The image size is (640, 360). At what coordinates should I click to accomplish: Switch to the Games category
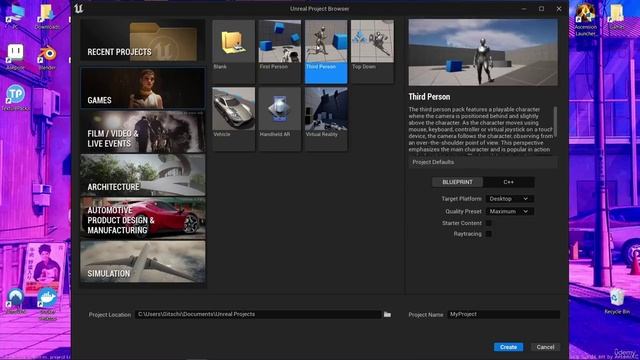click(x=142, y=88)
